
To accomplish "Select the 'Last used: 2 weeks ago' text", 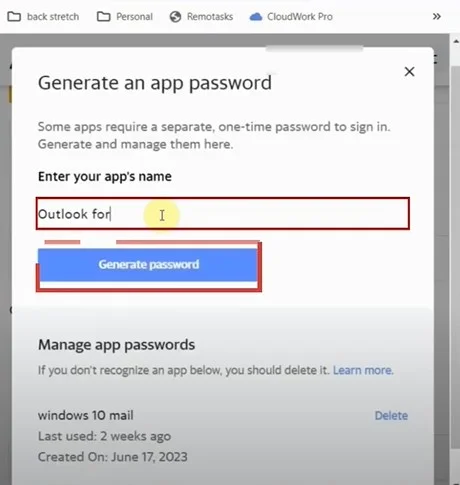I will coord(104,436).
